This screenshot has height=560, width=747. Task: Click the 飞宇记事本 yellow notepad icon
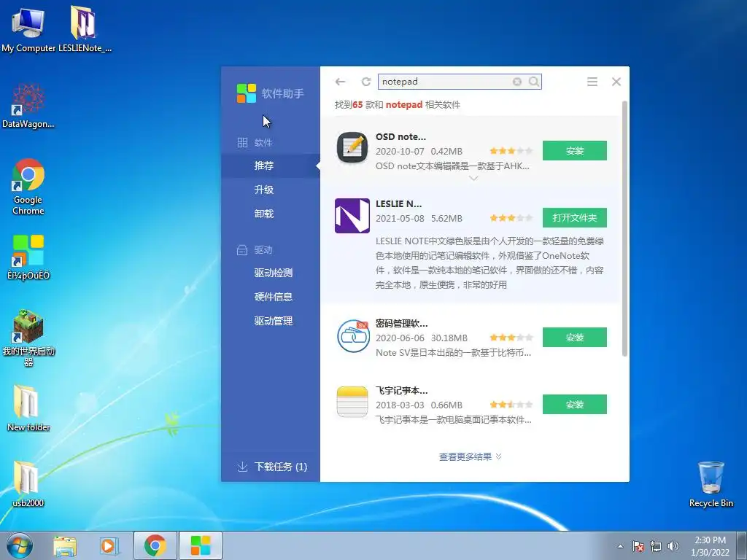click(352, 402)
